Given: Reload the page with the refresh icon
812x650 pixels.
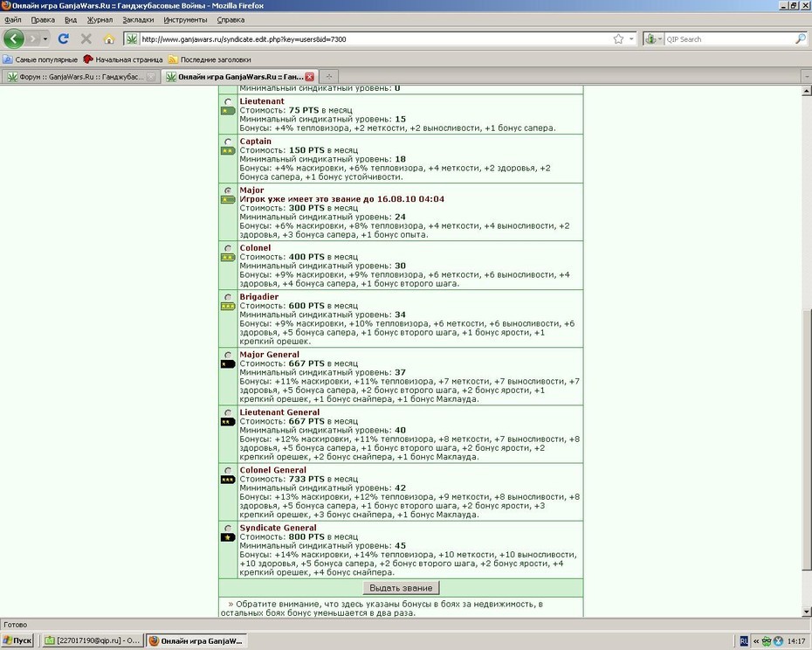Looking at the screenshot, I should coord(64,38).
